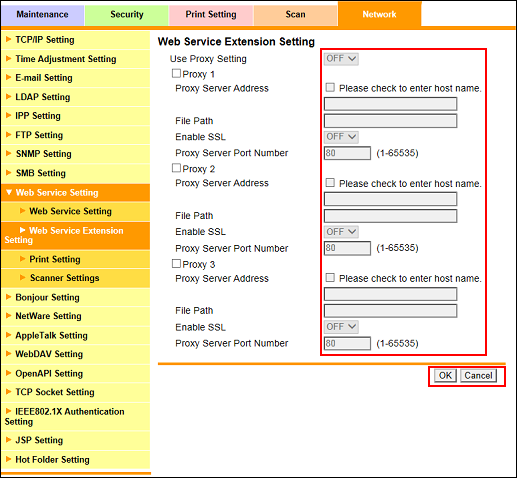Click the arrow icon next to LDAP Setting
This screenshot has width=517, height=478.
[9, 97]
